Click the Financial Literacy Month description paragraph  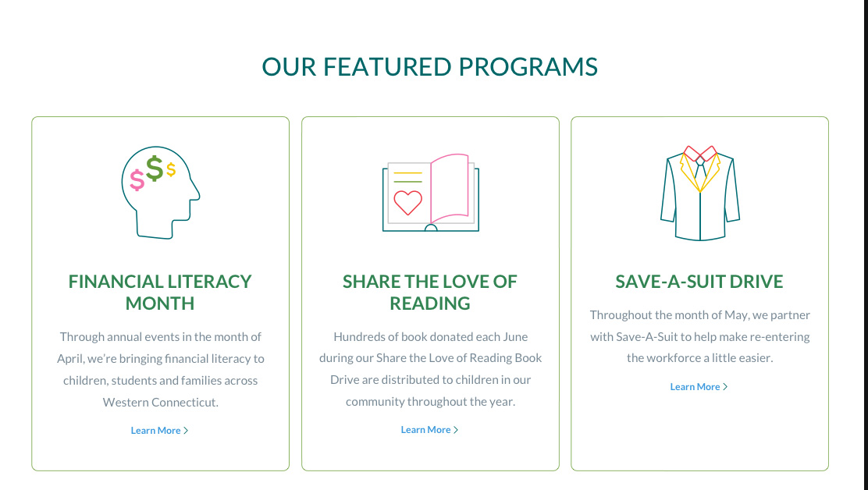coord(160,370)
